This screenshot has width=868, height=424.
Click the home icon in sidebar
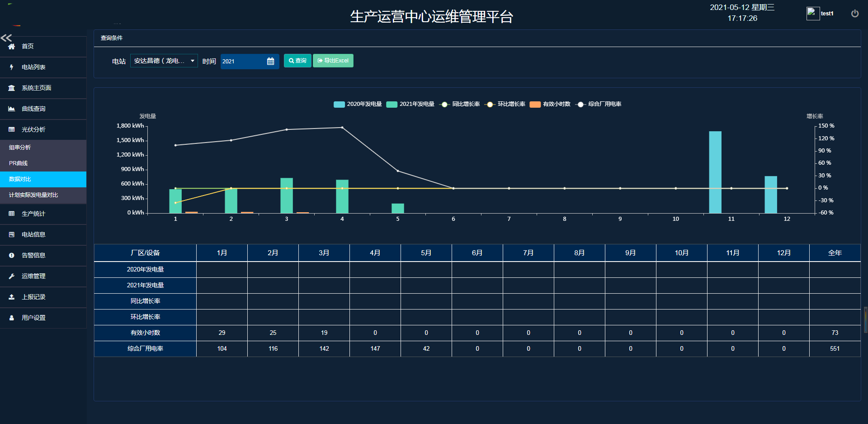(x=12, y=47)
